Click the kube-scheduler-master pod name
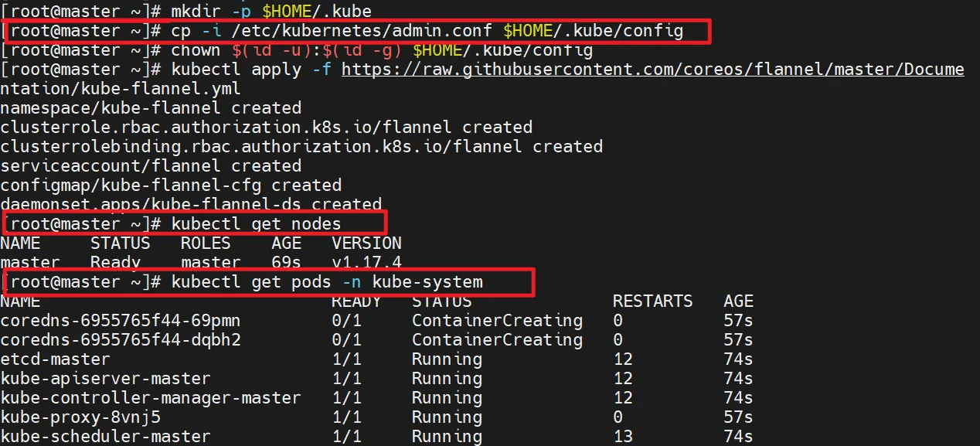Image resolution: width=980 pixels, height=446 pixels. click(x=105, y=437)
